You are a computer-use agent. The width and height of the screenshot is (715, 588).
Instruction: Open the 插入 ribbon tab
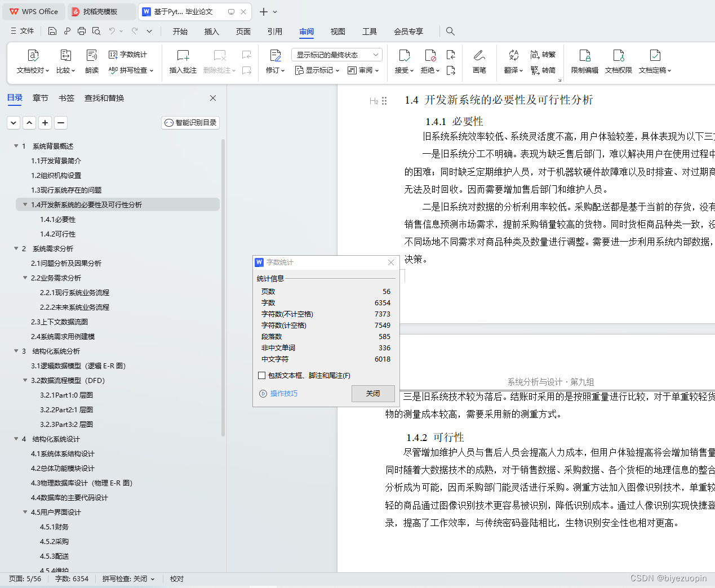tap(212, 32)
